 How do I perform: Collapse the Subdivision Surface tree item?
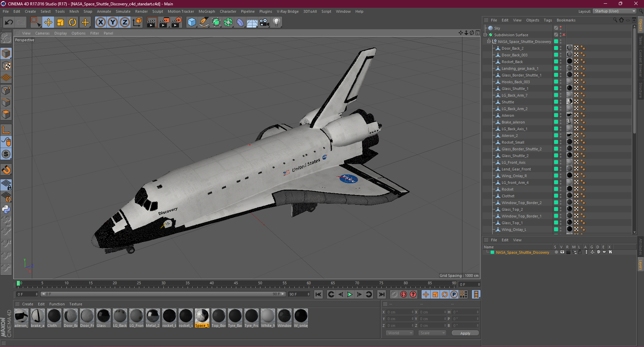[485, 35]
